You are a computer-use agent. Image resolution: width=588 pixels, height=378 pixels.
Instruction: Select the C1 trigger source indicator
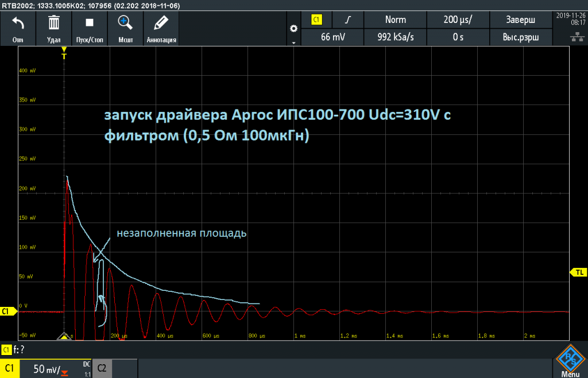316,20
